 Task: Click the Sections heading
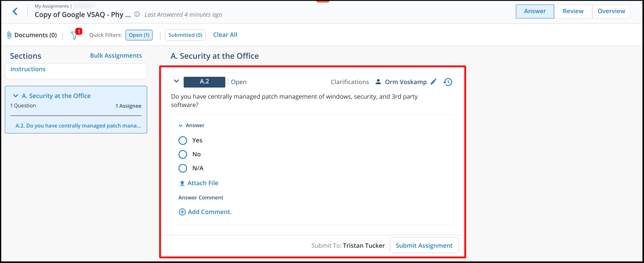coord(26,56)
